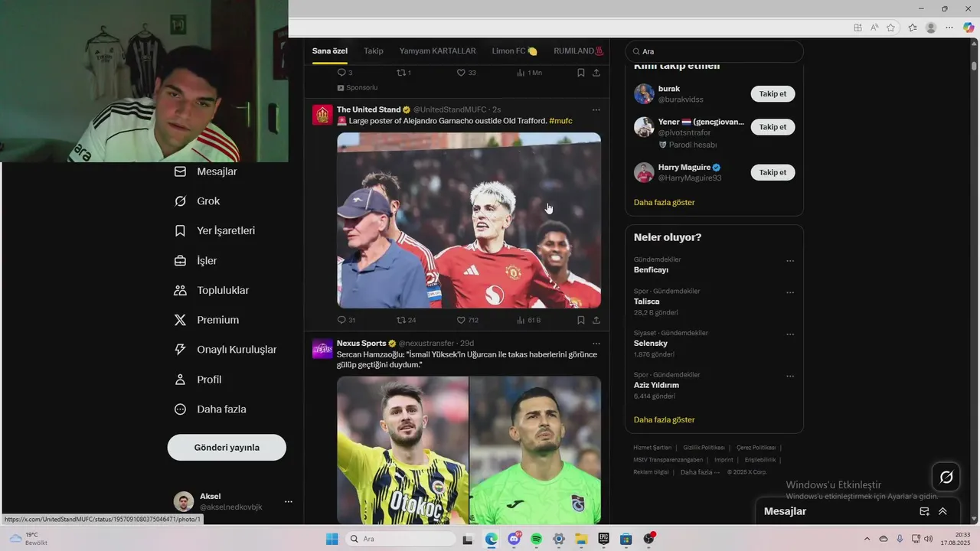The image size is (980, 551).
Task: Open options for Benficayı trend
Action: 790,261
